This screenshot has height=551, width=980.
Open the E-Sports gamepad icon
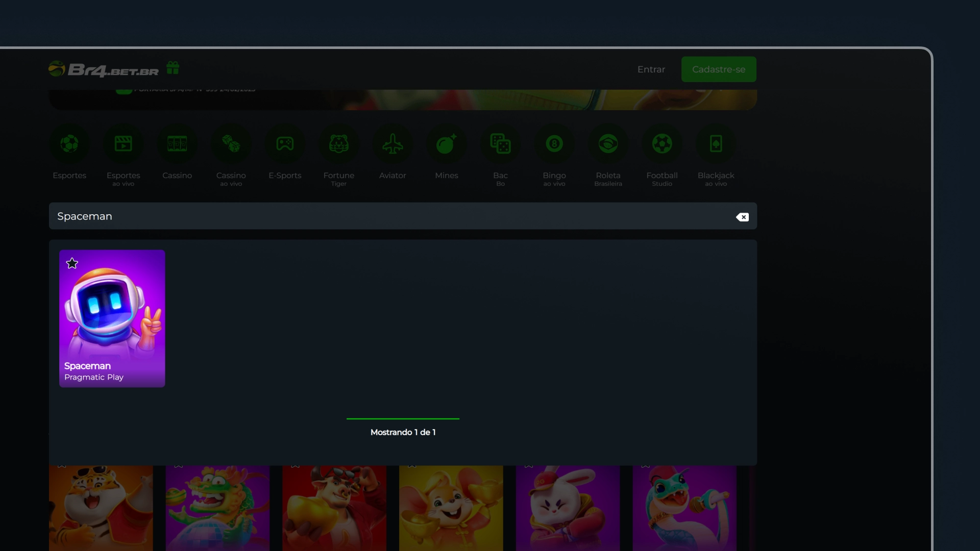tap(285, 144)
